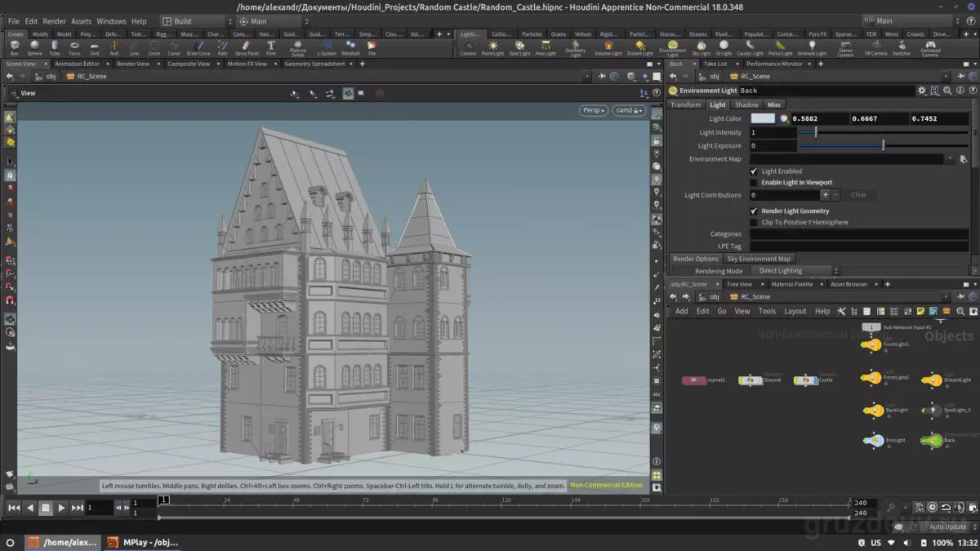Select the Box shelf tool

[x=14, y=47]
